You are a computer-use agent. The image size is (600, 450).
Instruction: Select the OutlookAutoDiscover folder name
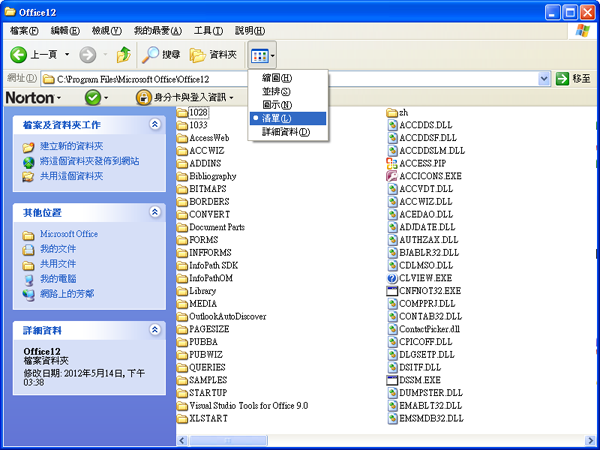click(228, 316)
